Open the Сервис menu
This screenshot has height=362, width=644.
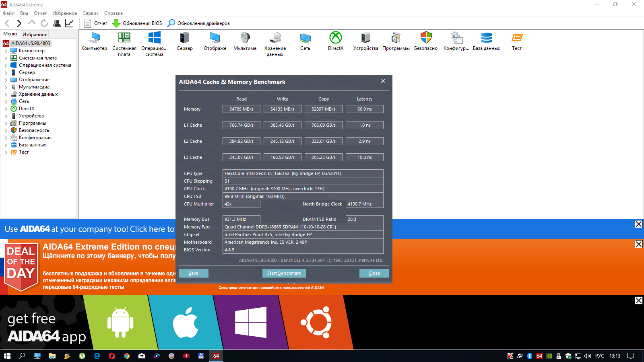(91, 13)
